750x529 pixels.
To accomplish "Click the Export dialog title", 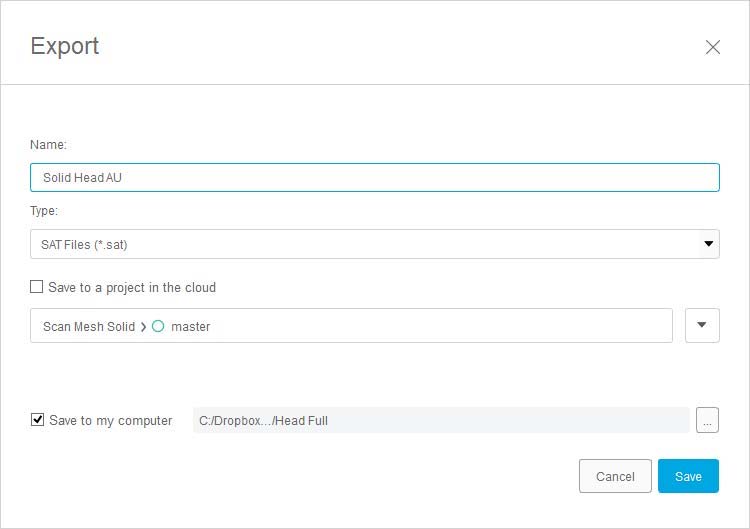I will [65, 46].
